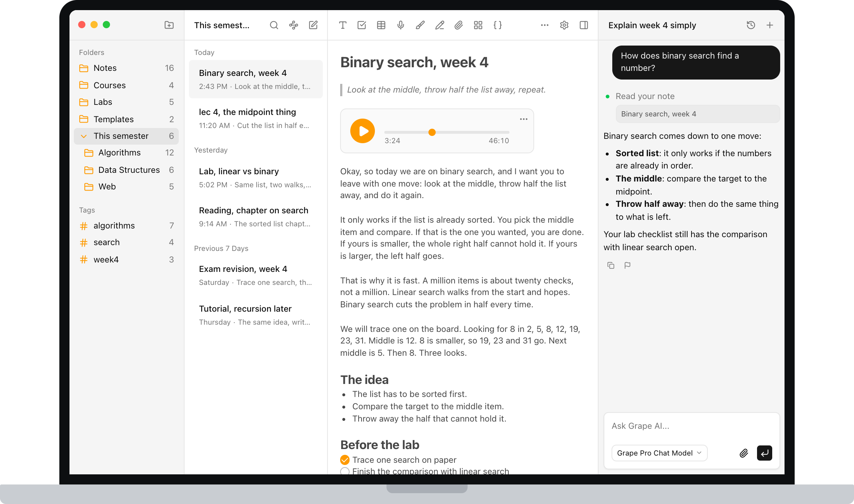Viewport: 854px width, 504px height.
Task: Open the Courses folder
Action: 126,85
